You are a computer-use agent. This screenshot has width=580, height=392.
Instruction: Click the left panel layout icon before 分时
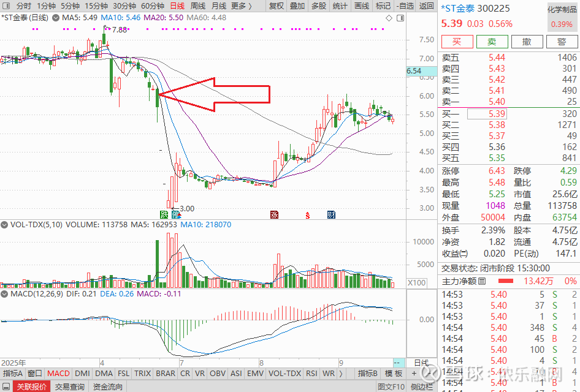click(x=6, y=6)
